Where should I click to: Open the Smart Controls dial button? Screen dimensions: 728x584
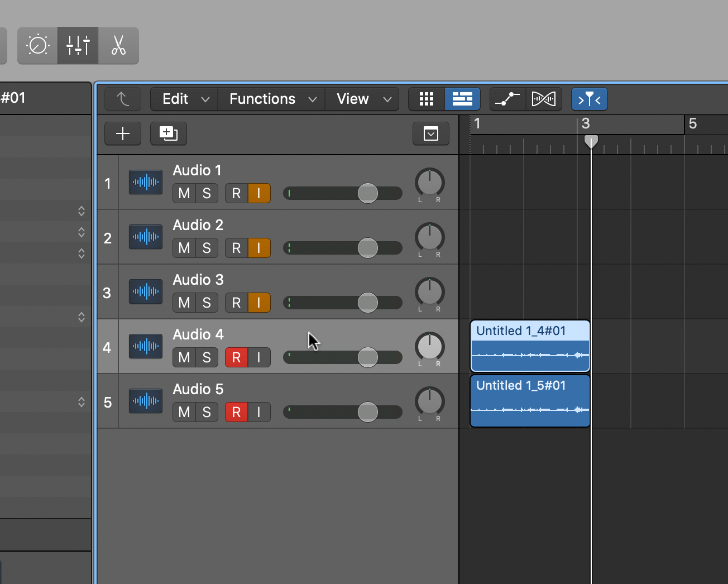pyautogui.click(x=38, y=45)
